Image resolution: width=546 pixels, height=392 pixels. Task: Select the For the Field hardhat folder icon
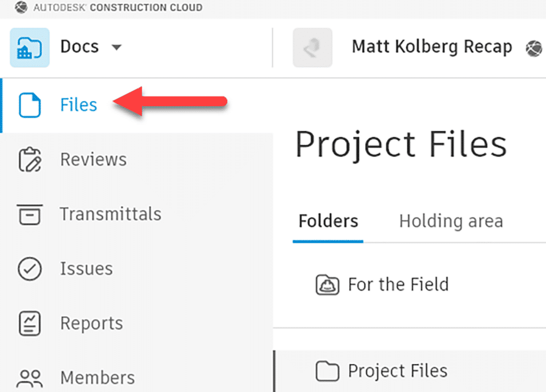point(327,284)
